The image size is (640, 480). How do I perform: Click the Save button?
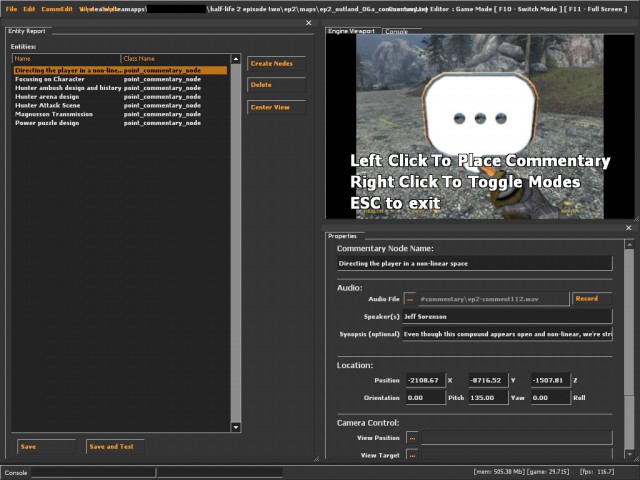(x=47, y=447)
